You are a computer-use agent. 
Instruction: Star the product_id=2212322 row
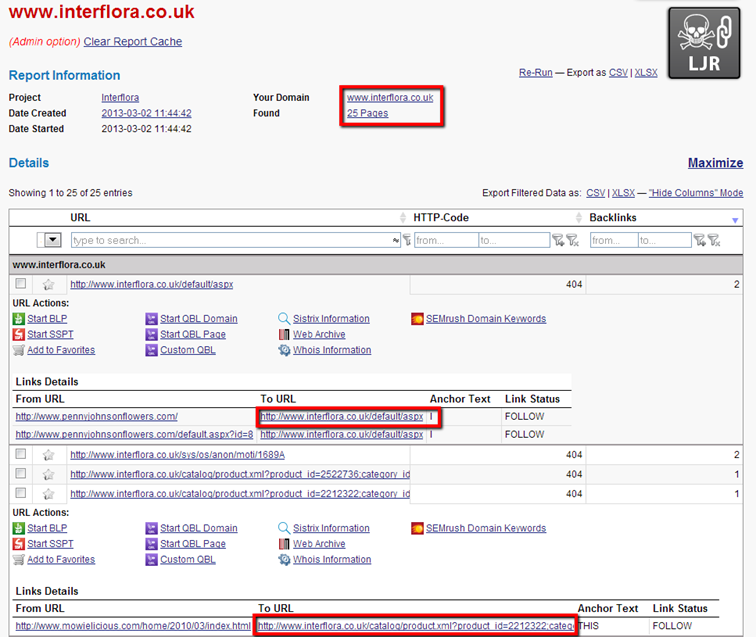coord(48,494)
